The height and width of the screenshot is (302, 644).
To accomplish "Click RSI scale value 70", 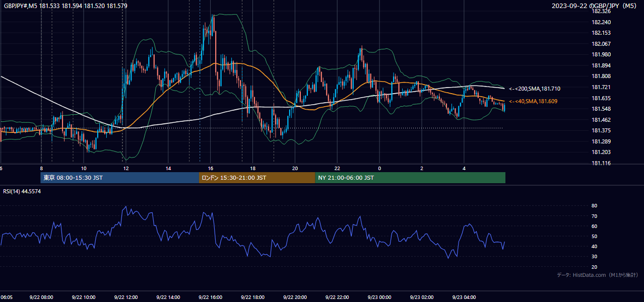I will [x=594, y=216].
